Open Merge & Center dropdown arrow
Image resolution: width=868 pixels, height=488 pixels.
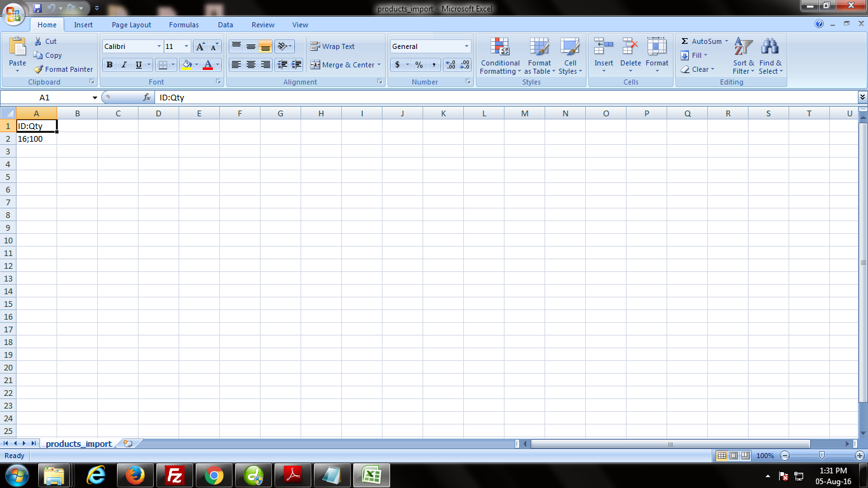click(x=379, y=65)
